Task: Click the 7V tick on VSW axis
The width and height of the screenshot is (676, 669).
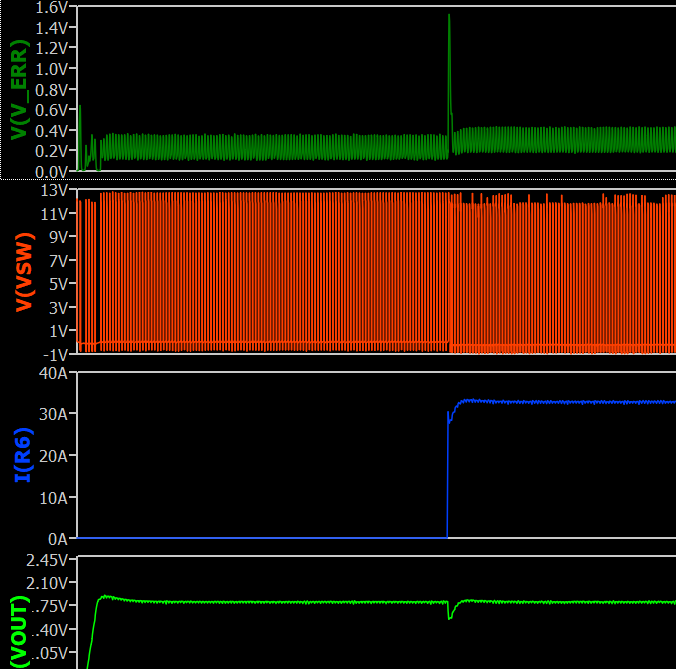Action: coord(59,261)
